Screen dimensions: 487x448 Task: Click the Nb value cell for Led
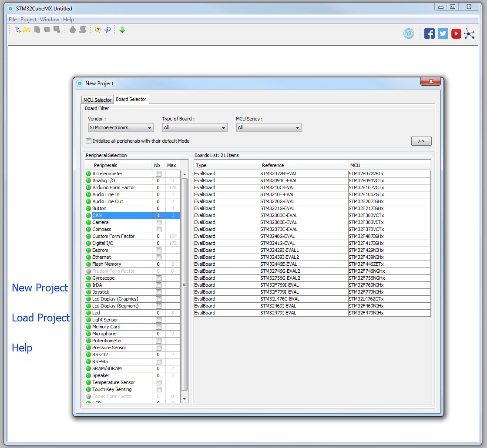[158, 313]
